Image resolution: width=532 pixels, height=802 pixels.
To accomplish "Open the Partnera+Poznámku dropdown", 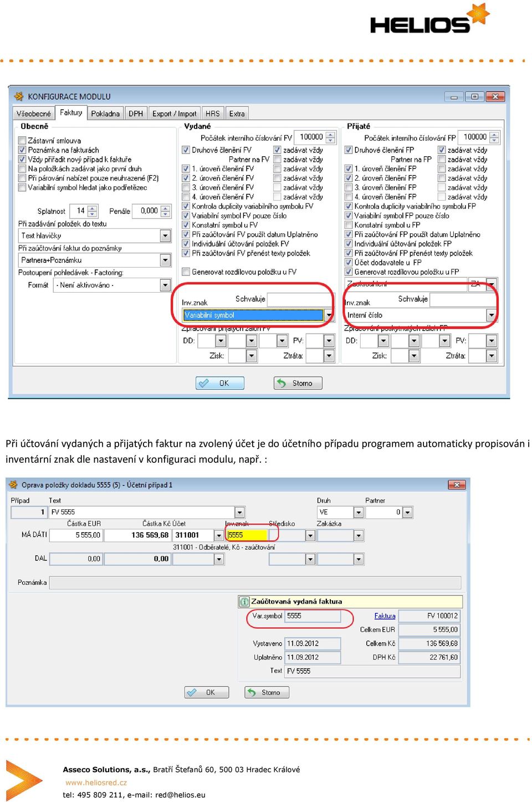I will pyautogui.click(x=165, y=260).
